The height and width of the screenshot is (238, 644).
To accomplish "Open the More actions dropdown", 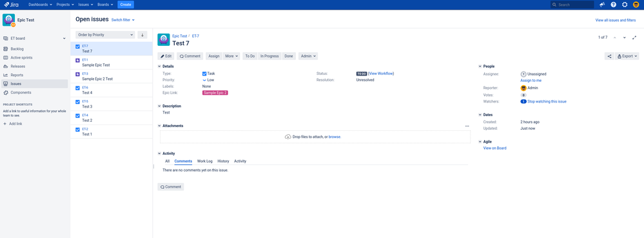I will coord(231,56).
